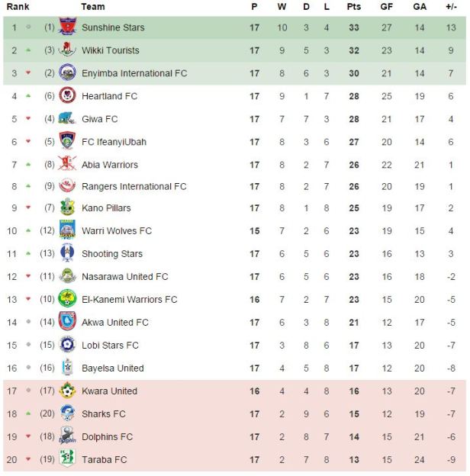Open the Shooting Stars team link
Screen dimensions: 470x476
coord(112,254)
